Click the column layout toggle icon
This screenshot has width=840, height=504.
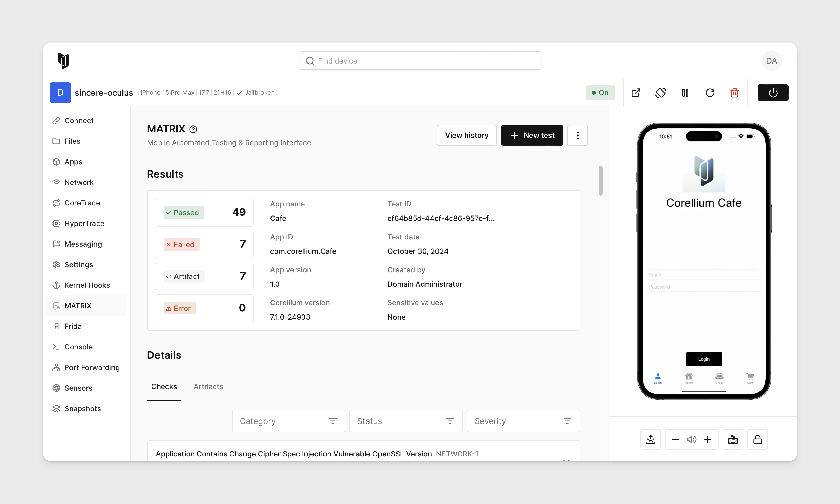click(685, 92)
